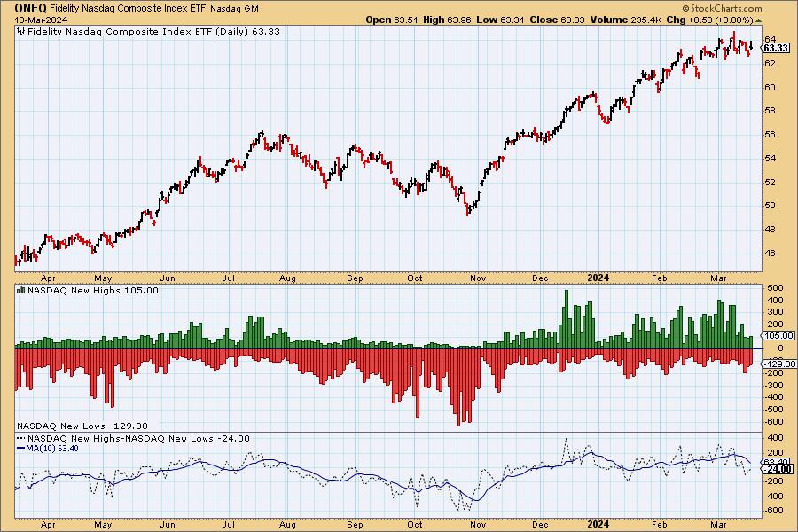Click the boxed -24.00 tag on the lowest panel axis
This screenshot has height=532, width=798.
click(x=779, y=469)
